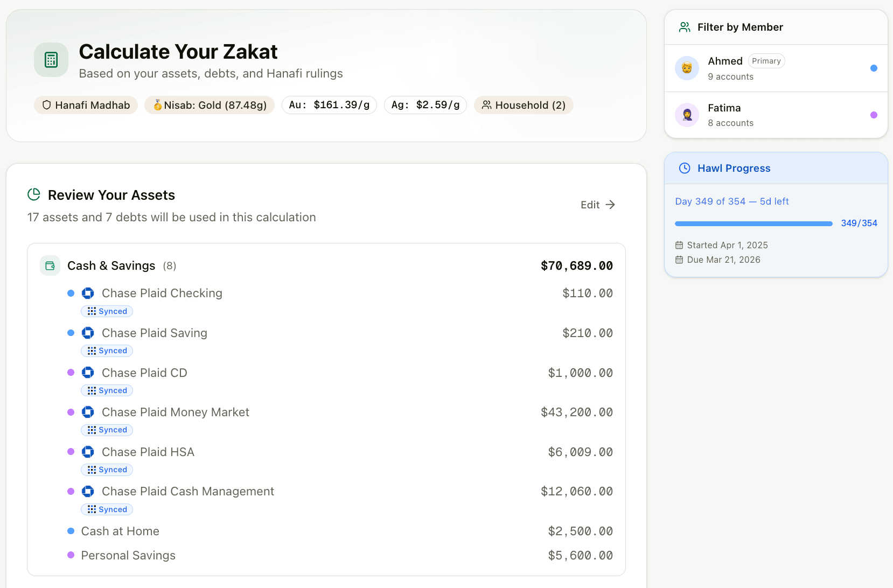
Task: Click the Cash & Savings wallet icon
Action: [50, 265]
